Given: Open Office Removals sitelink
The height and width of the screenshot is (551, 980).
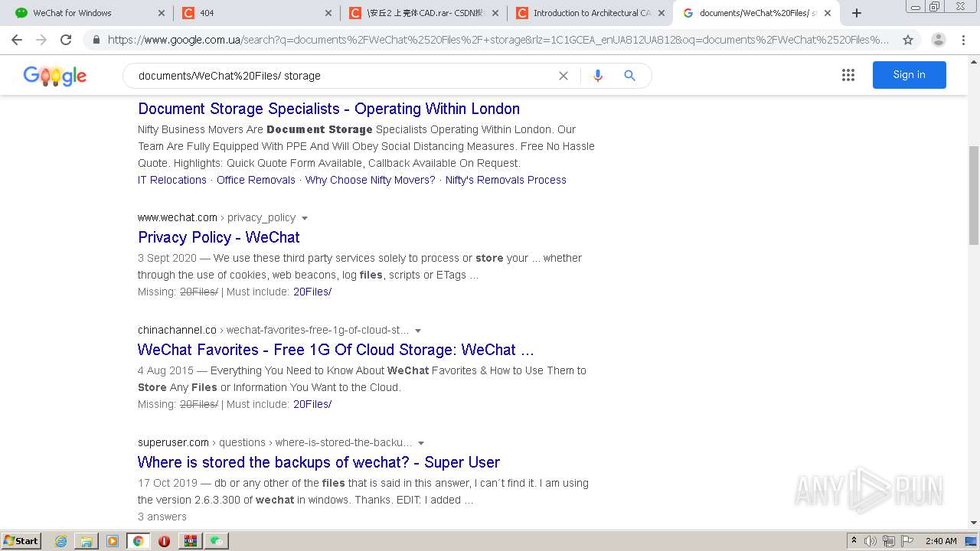Looking at the screenshot, I should 256,180.
